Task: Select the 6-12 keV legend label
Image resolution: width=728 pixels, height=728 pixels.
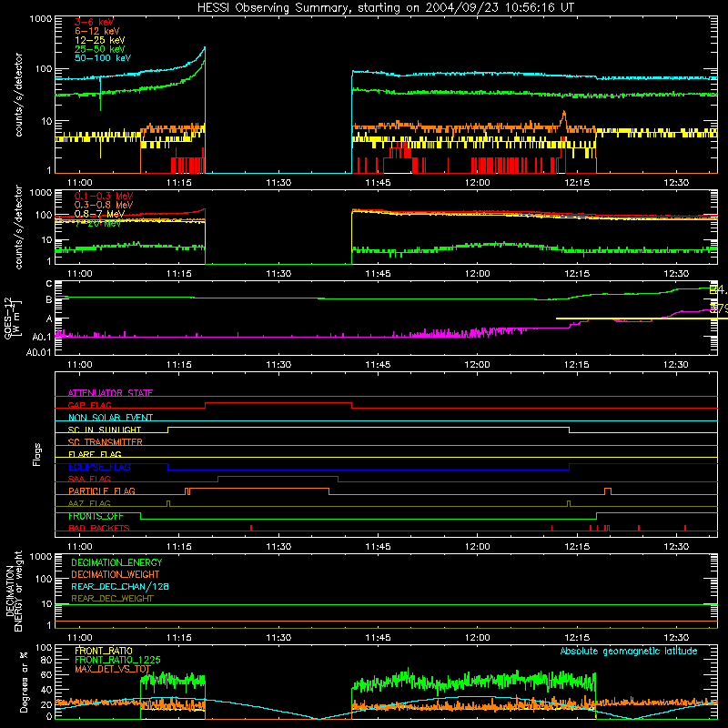Action: coord(97,31)
